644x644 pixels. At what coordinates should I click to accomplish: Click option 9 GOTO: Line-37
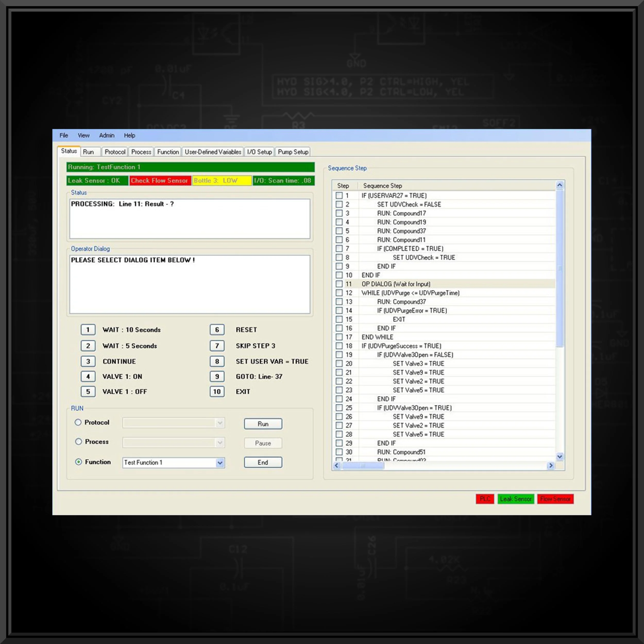click(x=217, y=376)
